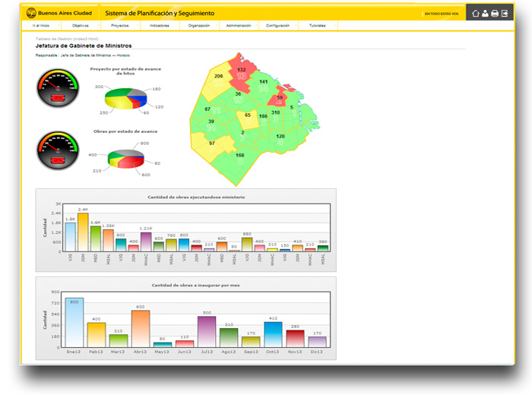Click the gauge beside the Obras pie chart
The image size is (532, 395).
click(58, 150)
